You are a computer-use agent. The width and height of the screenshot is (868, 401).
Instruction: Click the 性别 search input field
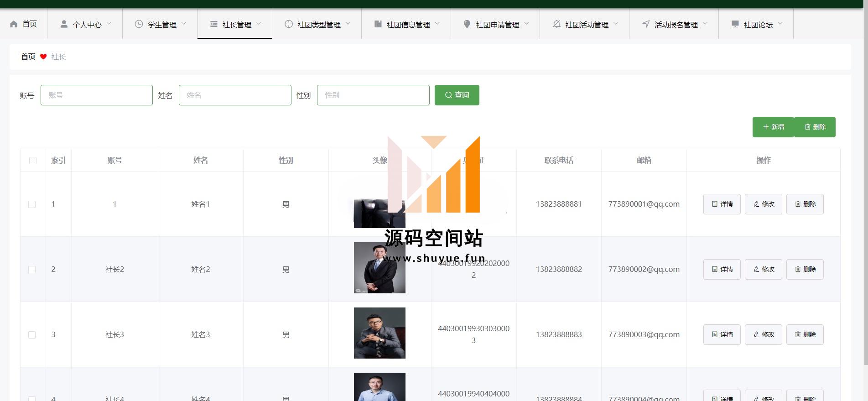tap(373, 95)
